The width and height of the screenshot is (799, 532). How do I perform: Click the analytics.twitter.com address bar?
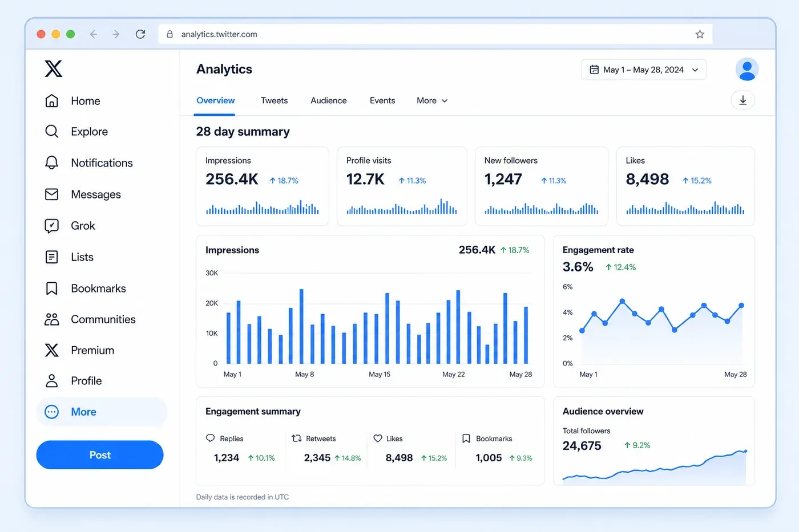(x=435, y=34)
